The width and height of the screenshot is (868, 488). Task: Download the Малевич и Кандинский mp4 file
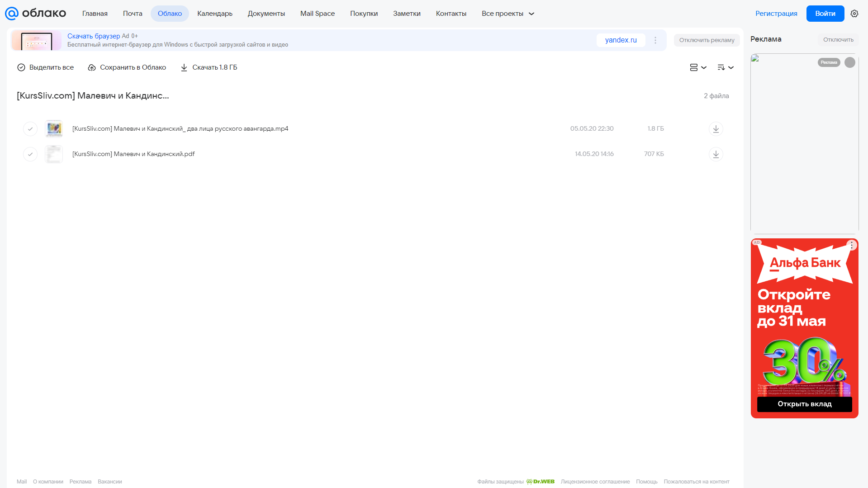pos(716,129)
